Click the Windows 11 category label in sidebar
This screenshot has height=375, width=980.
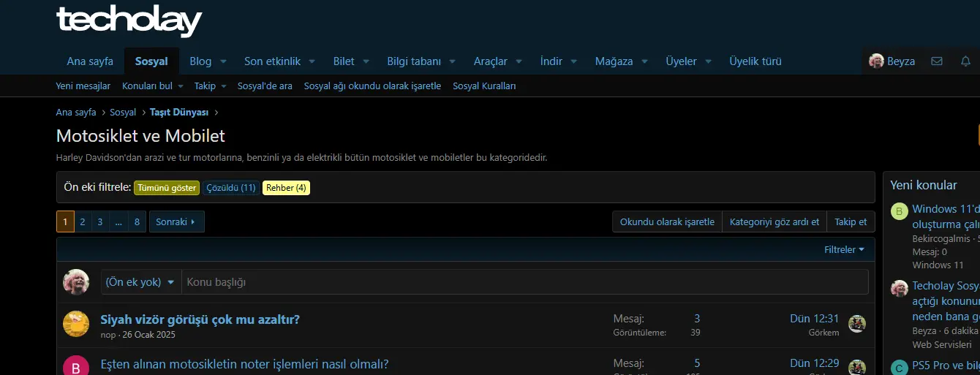(x=938, y=265)
